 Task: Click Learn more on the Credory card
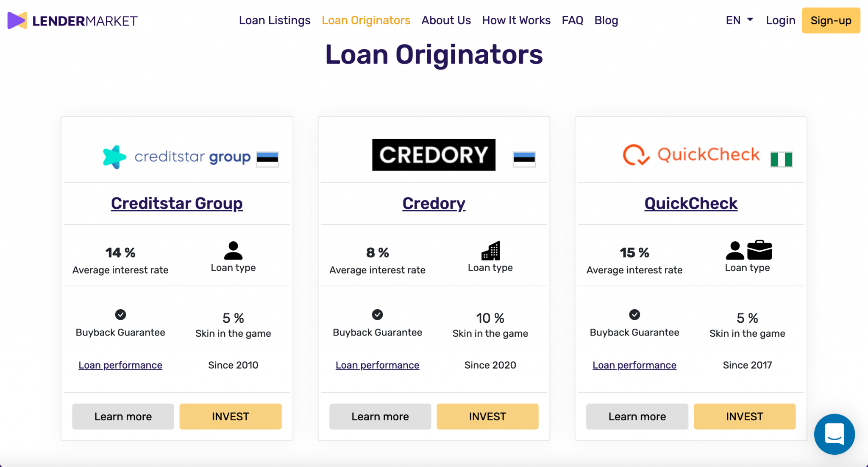tap(380, 416)
